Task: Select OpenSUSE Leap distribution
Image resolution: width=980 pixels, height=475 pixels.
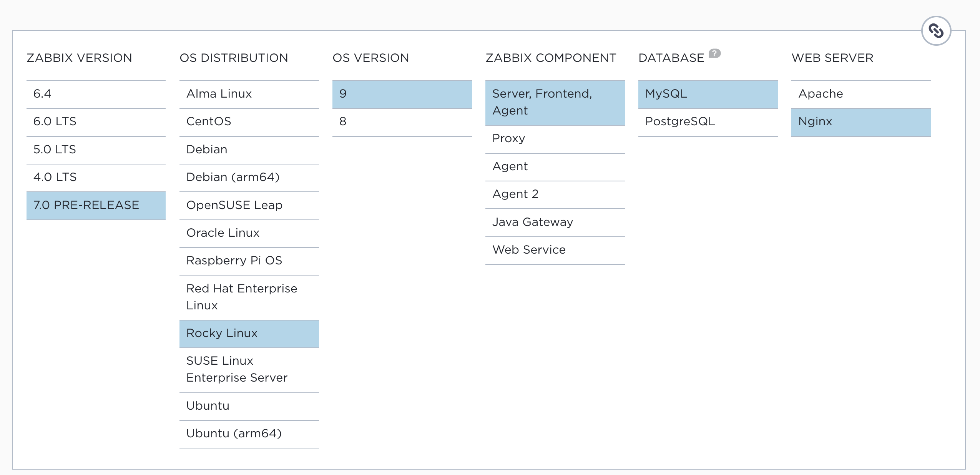Action: pyautogui.click(x=249, y=206)
